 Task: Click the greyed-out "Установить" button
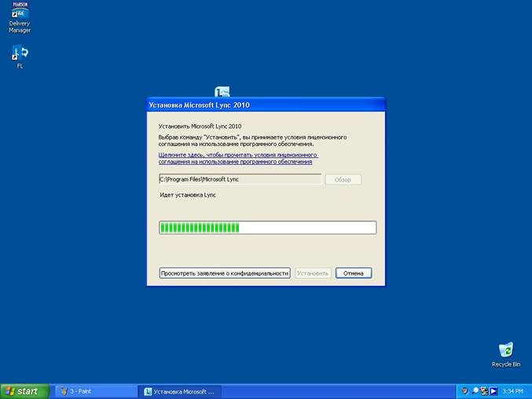313,273
